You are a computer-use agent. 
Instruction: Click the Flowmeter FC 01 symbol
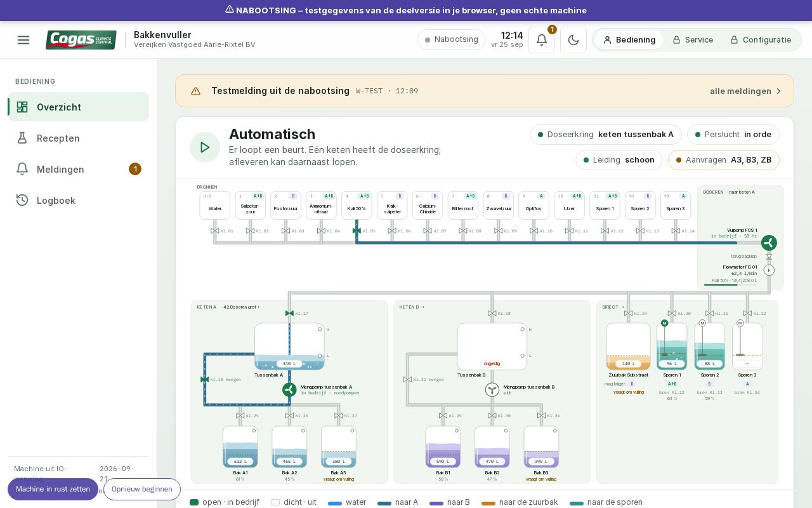(x=769, y=270)
